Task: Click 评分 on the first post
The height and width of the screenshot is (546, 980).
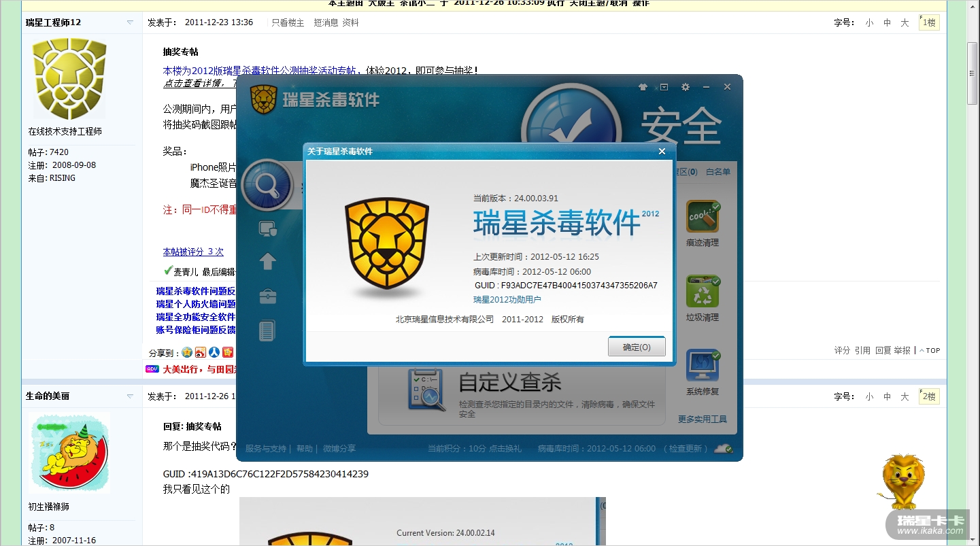Action: tap(842, 350)
